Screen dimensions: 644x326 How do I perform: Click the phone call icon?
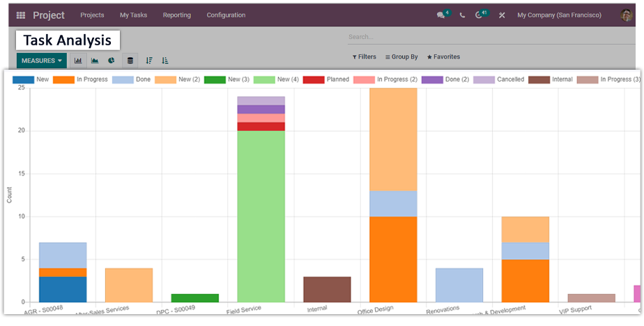click(x=463, y=15)
